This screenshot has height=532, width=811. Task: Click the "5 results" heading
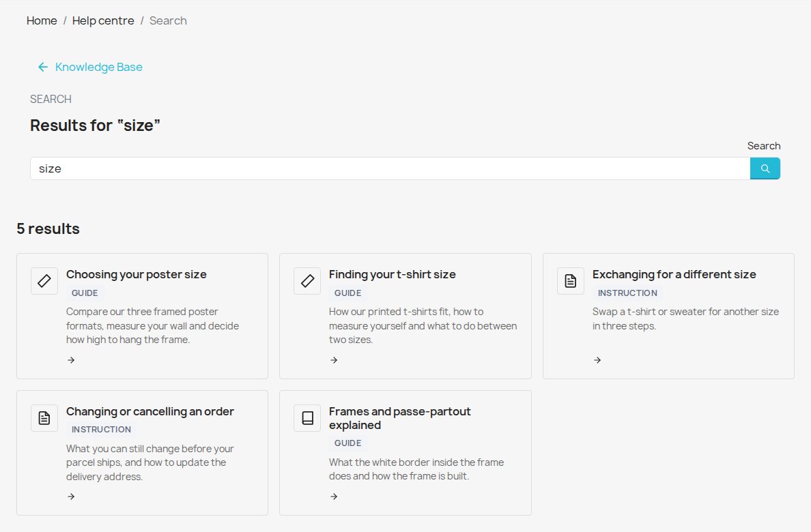[48, 228]
